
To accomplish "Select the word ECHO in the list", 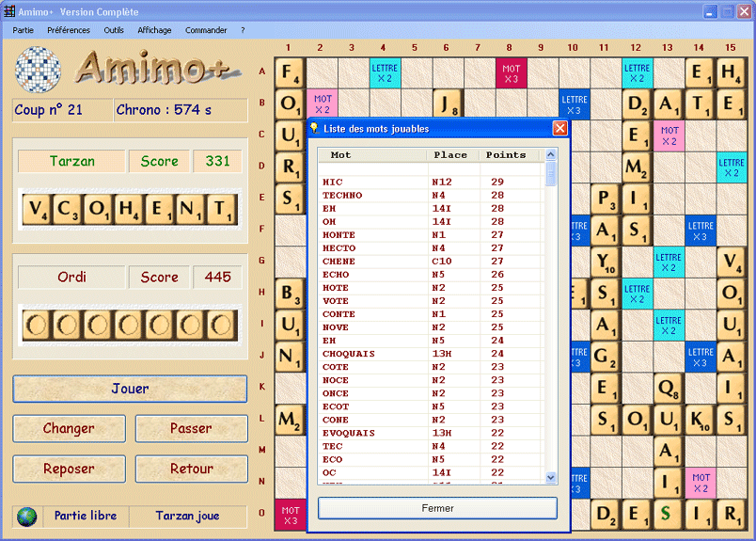I will pyautogui.click(x=336, y=275).
